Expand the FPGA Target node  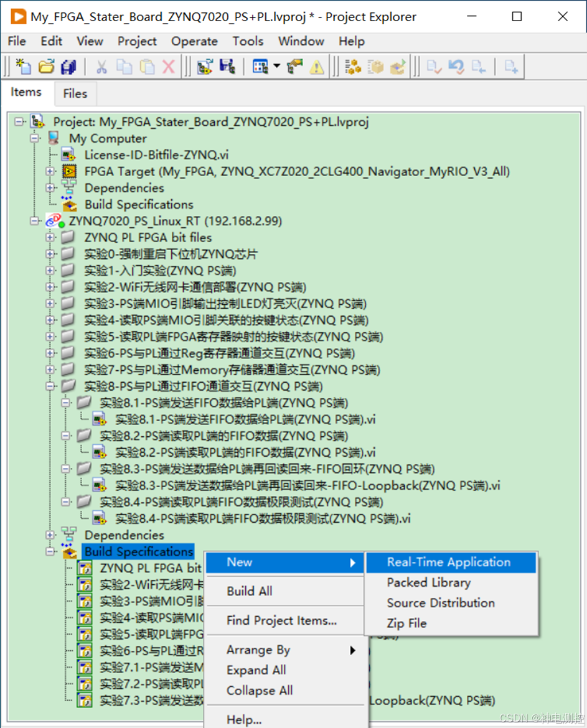pyautogui.click(x=50, y=171)
